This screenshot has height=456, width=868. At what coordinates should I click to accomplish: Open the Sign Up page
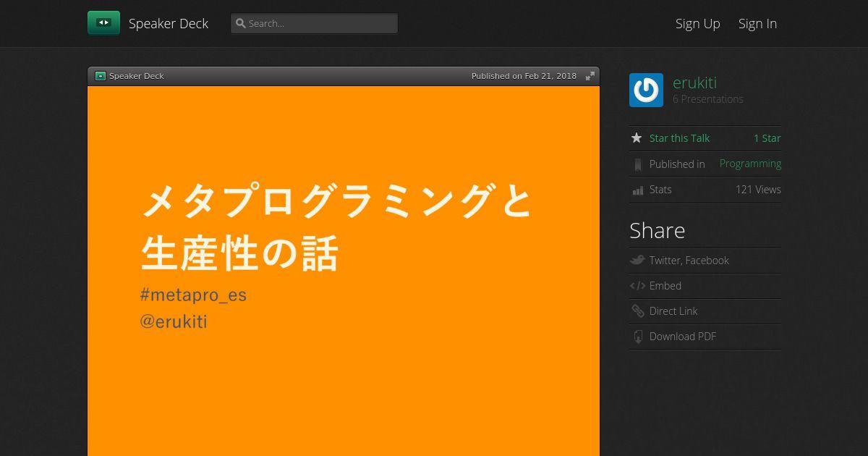click(698, 23)
